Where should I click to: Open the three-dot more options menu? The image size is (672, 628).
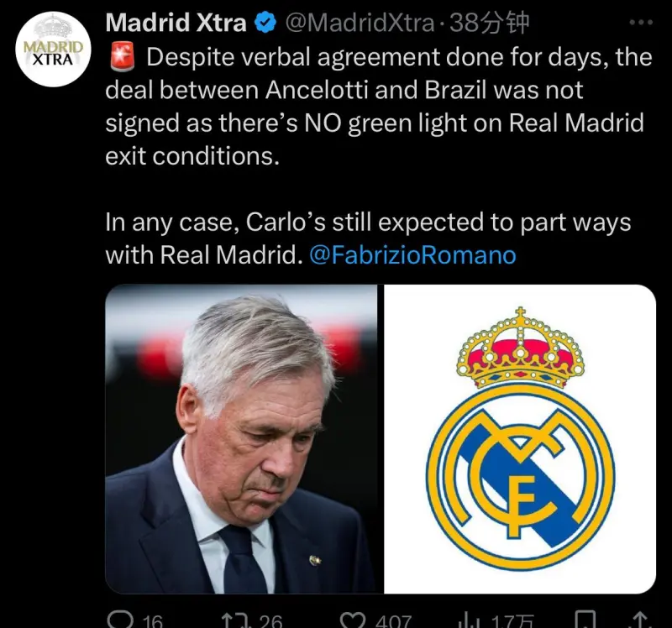641,23
